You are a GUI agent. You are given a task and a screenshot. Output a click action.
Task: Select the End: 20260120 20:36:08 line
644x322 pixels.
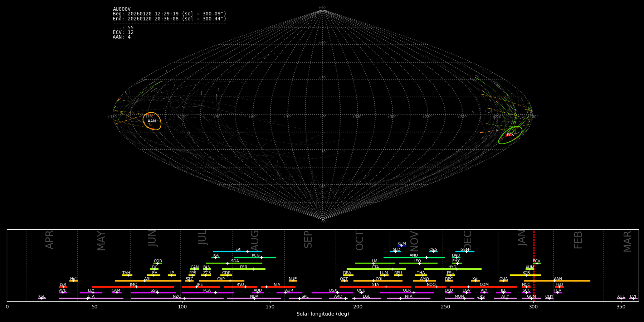pos(170,19)
